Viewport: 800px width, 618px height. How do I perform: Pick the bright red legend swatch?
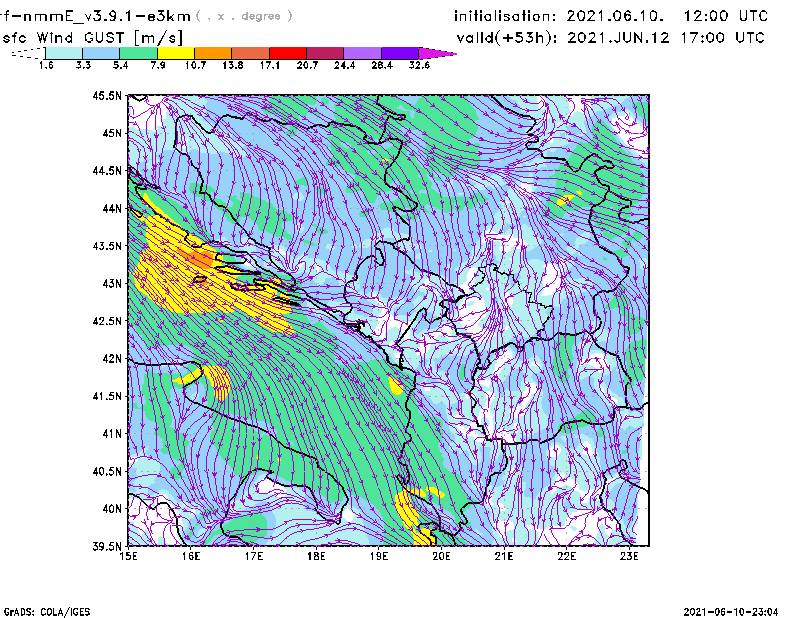tap(288, 53)
